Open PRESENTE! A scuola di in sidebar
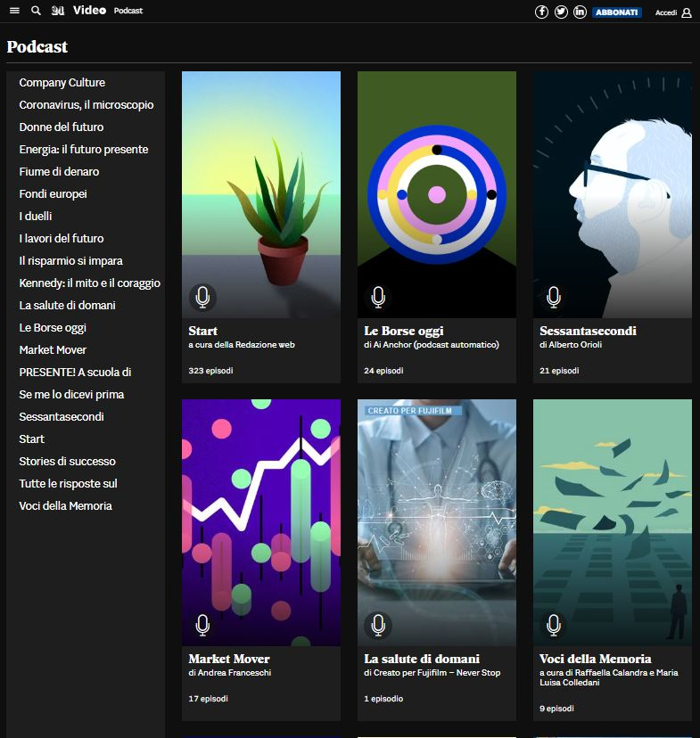 pyautogui.click(x=75, y=373)
